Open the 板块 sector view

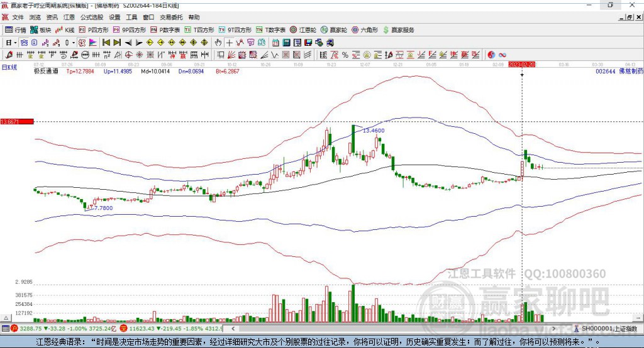[x=41, y=30]
